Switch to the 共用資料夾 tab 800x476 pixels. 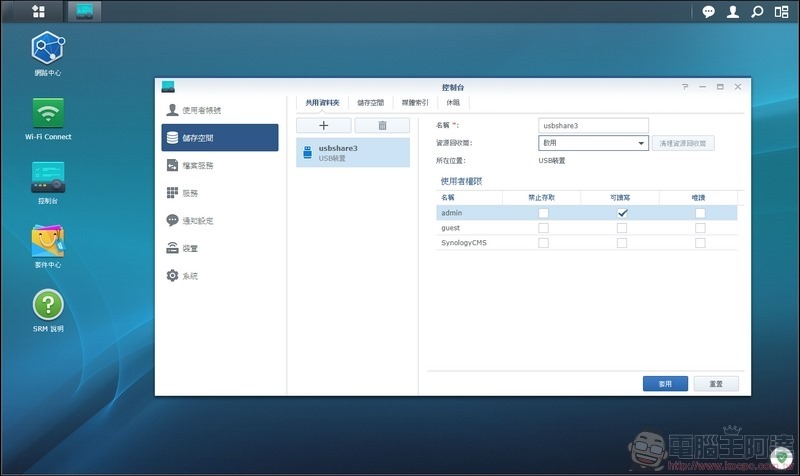pos(322,103)
